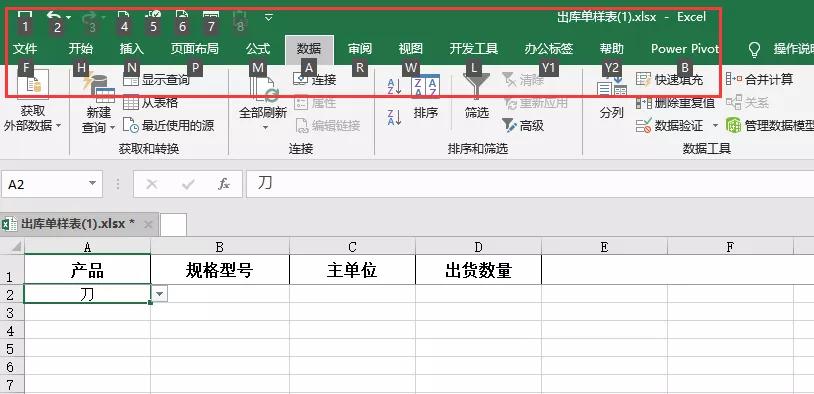Click 从表格 button
Screen dimensions: 814x394
coord(151,102)
